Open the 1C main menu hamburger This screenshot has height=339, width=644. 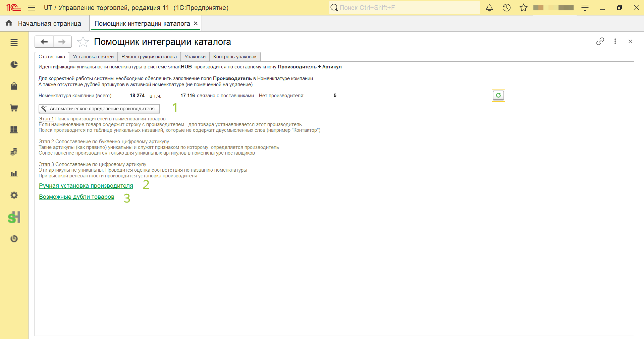(x=32, y=8)
